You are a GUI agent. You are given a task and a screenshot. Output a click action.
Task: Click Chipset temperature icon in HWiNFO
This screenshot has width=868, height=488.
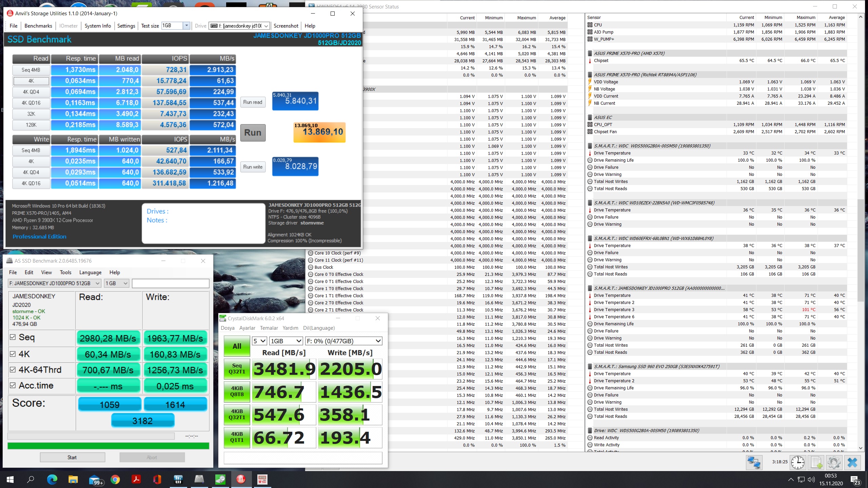[x=590, y=60]
